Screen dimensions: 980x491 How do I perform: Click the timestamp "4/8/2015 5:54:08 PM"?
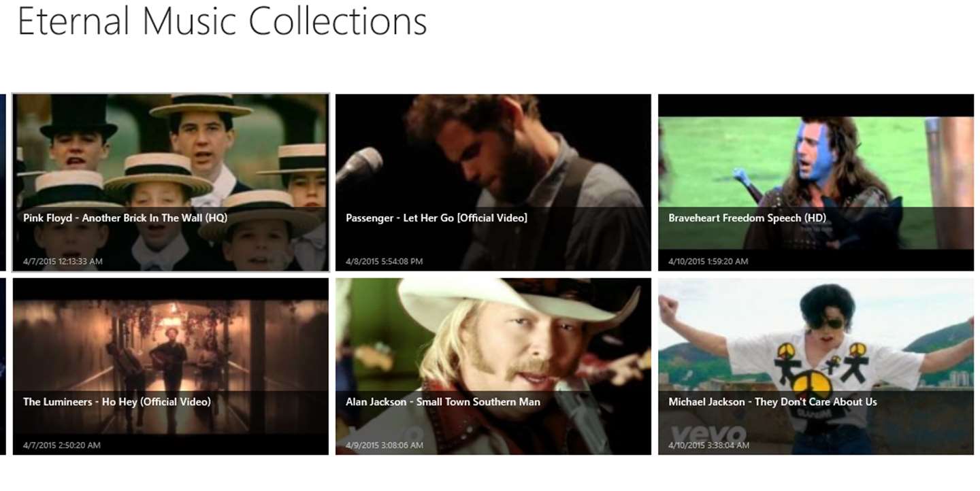tap(384, 262)
